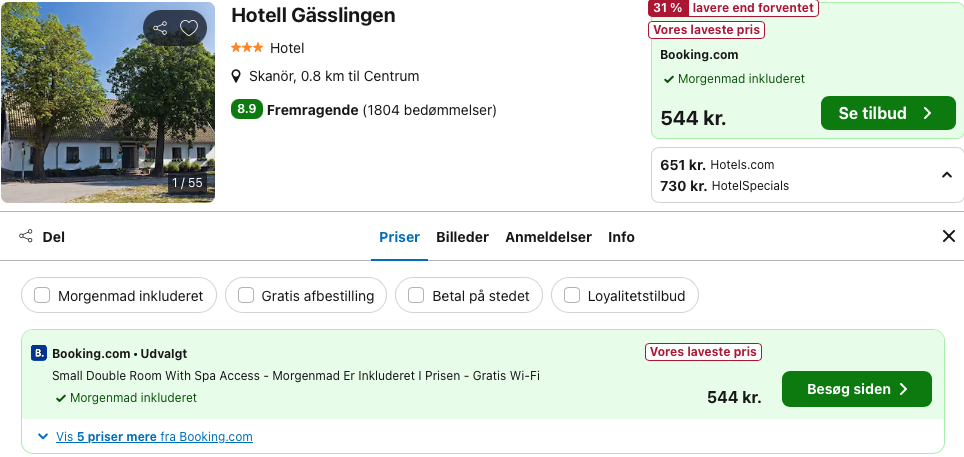This screenshot has width=964, height=457.
Task: Open the Anmeldelser tab
Action: [x=548, y=237]
